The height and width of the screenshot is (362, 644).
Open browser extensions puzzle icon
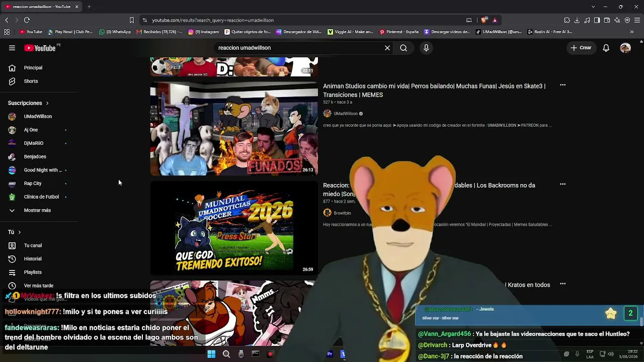click(567, 20)
